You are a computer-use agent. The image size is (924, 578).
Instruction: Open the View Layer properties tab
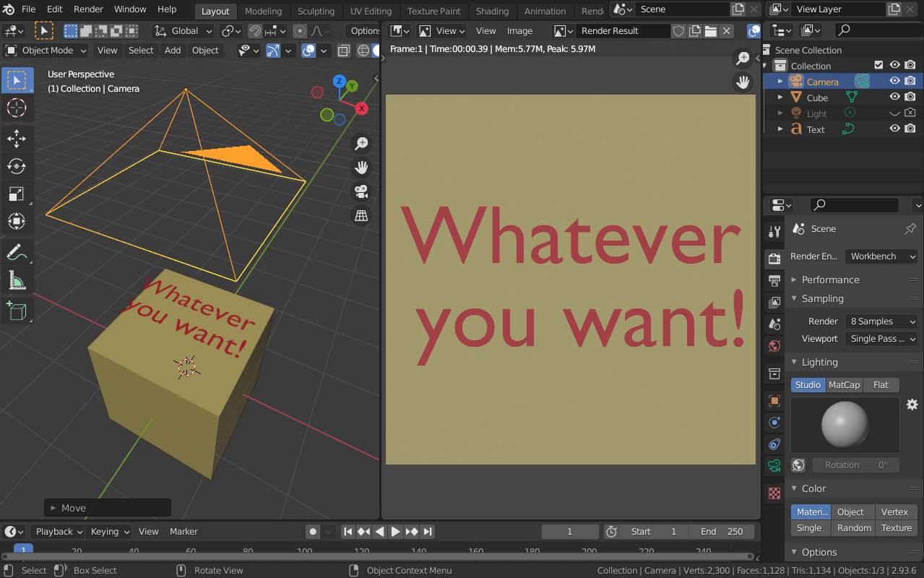(x=774, y=302)
